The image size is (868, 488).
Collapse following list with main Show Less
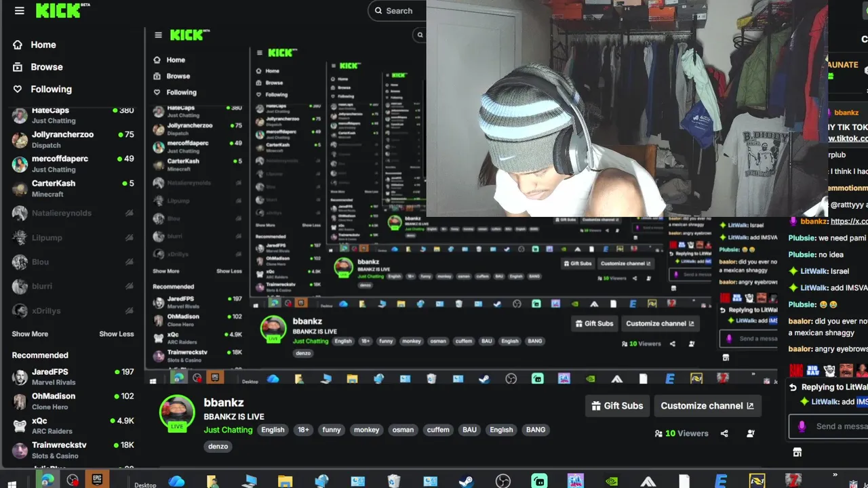point(117,334)
